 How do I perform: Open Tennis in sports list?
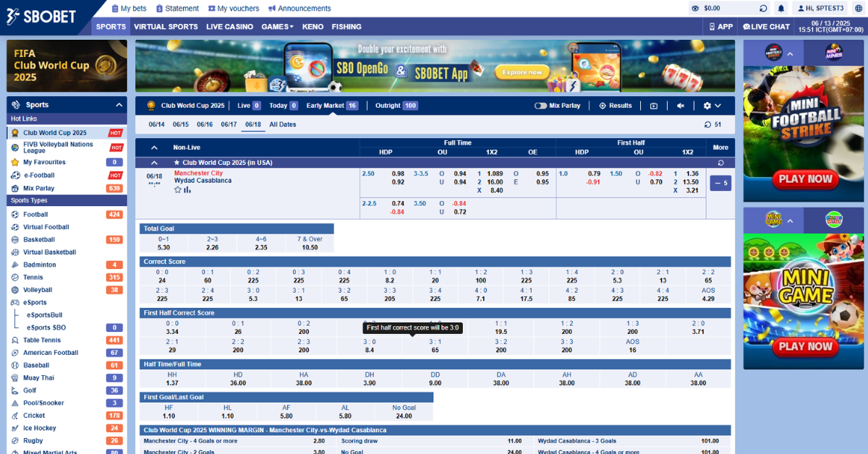click(33, 278)
